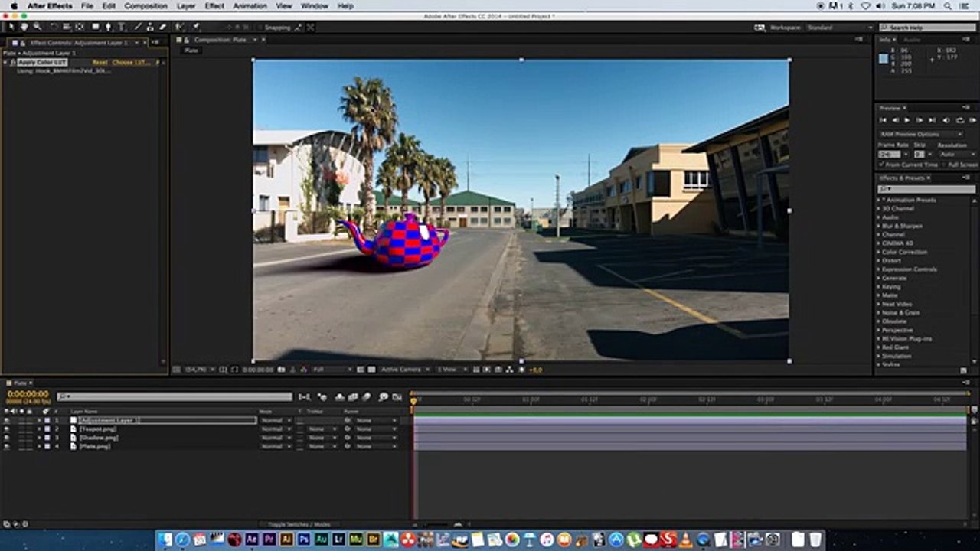Screen dimensions: 980x551
Task: Click Play button in Preview panel
Action: (906, 120)
